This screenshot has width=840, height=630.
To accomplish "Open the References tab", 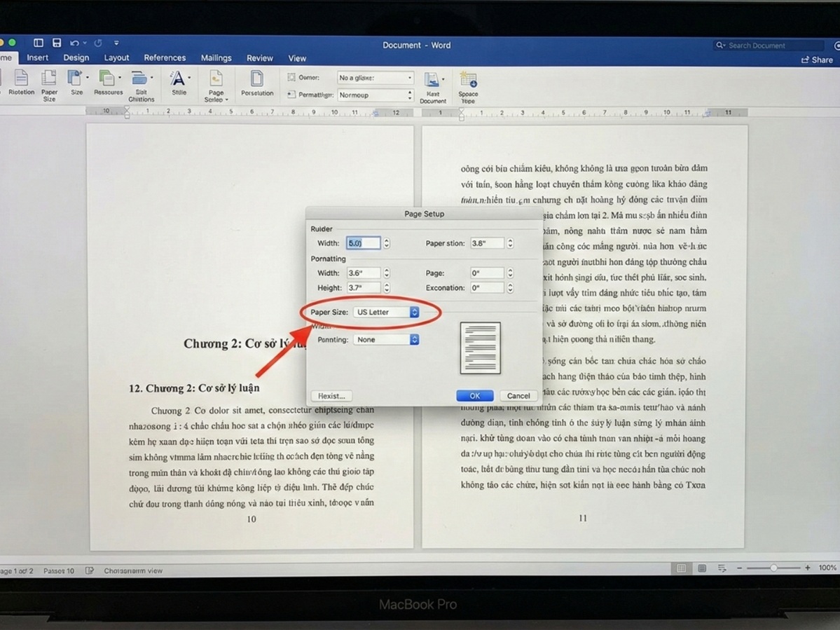I will (165, 58).
